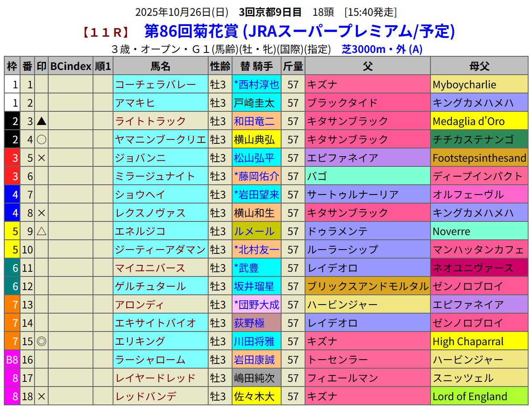Click the ▲ mark for horse number 3

coord(41,121)
